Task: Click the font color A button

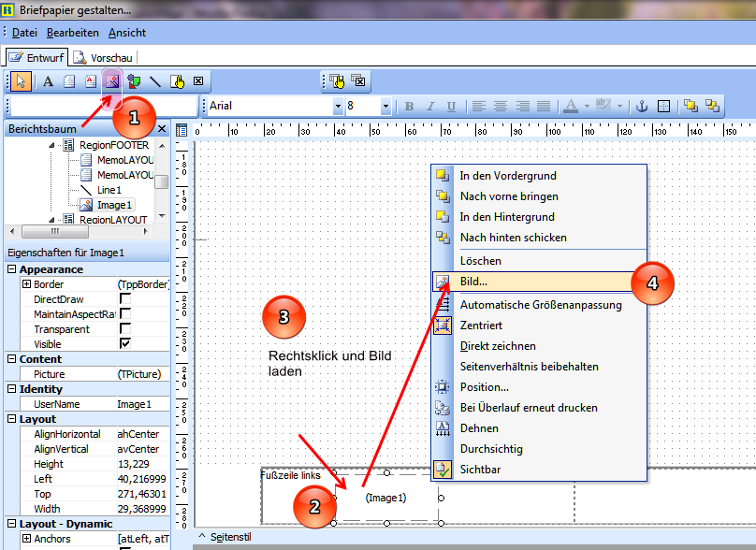Action: [x=571, y=106]
